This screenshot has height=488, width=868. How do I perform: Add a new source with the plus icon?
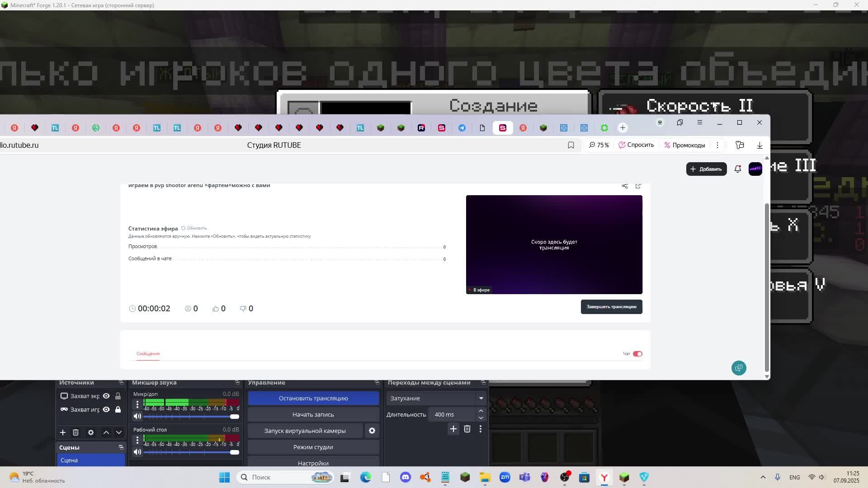63,432
